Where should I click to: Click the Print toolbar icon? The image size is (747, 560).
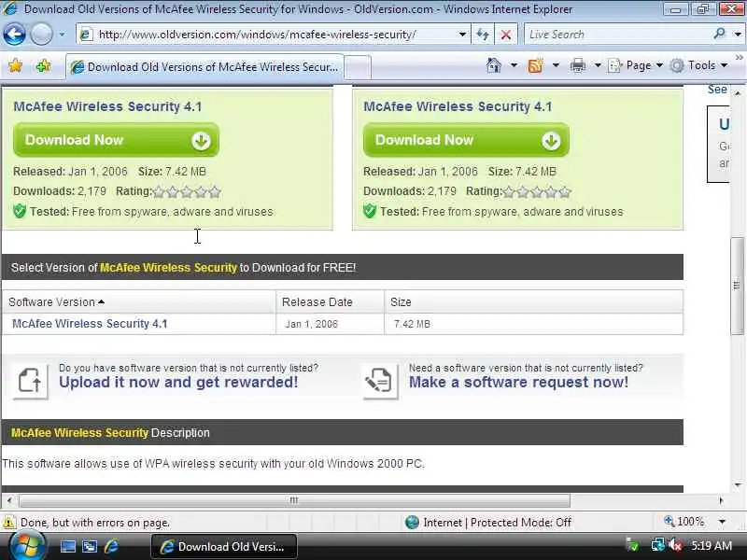pos(577,65)
